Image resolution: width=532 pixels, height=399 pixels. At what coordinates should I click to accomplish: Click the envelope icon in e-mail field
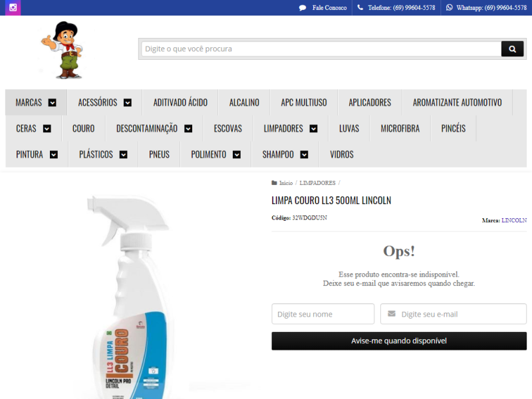[x=392, y=313]
